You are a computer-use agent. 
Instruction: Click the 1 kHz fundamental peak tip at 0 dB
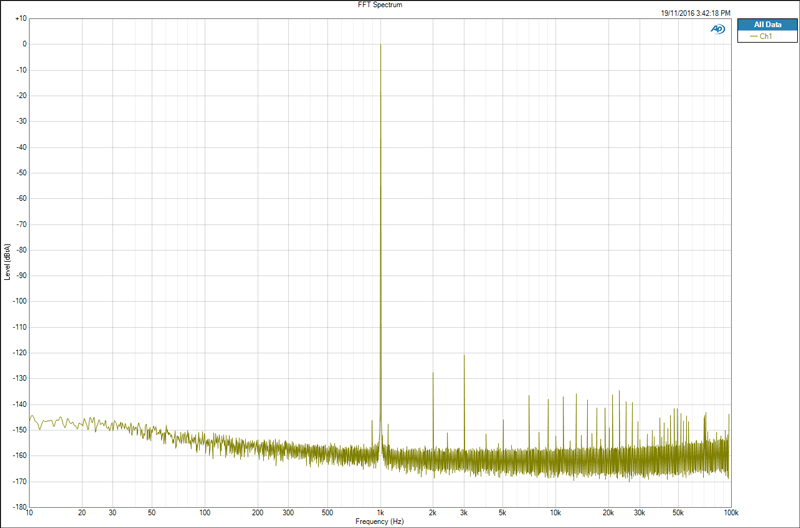tap(381, 45)
